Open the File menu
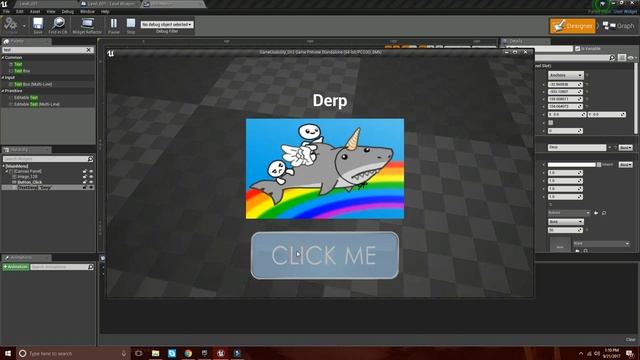This screenshot has width=640, height=360. click(7, 11)
